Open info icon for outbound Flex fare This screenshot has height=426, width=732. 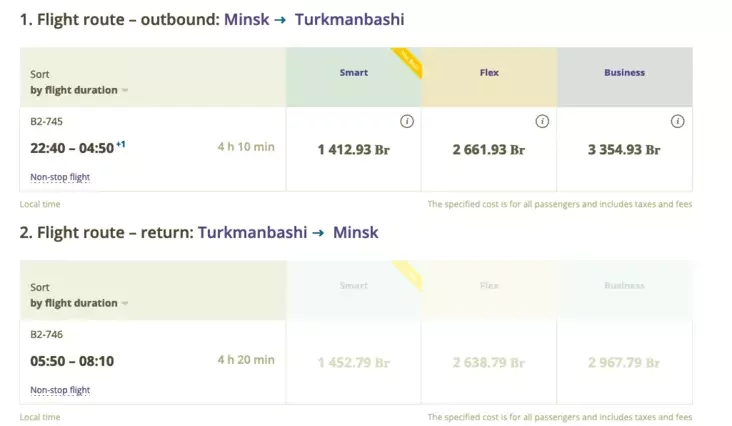point(542,121)
